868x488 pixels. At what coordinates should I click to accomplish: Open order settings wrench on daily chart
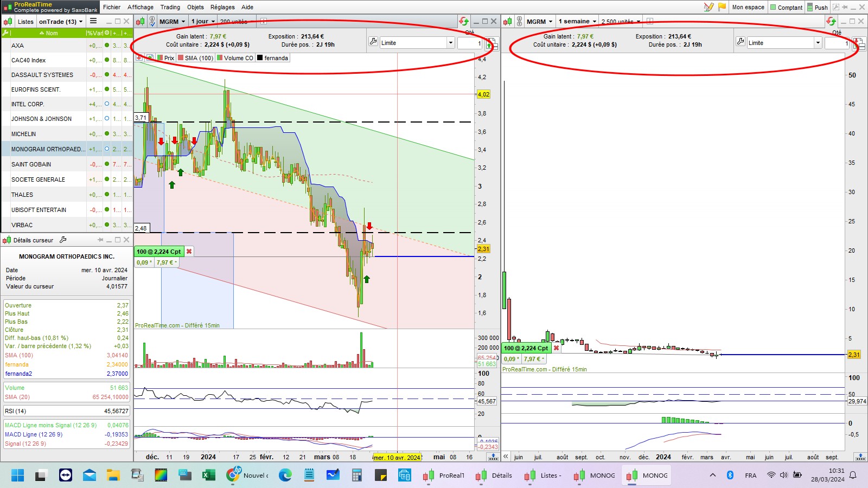pyautogui.click(x=373, y=42)
